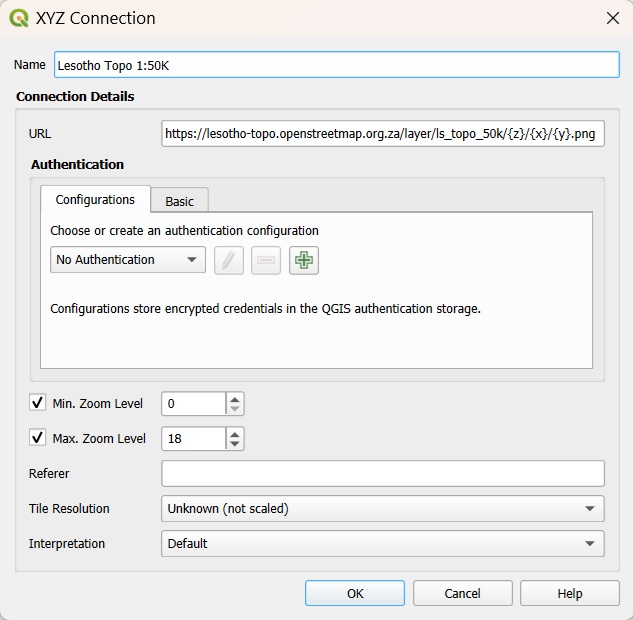Click 'Configurations store encrypted credentials' note

click(266, 309)
